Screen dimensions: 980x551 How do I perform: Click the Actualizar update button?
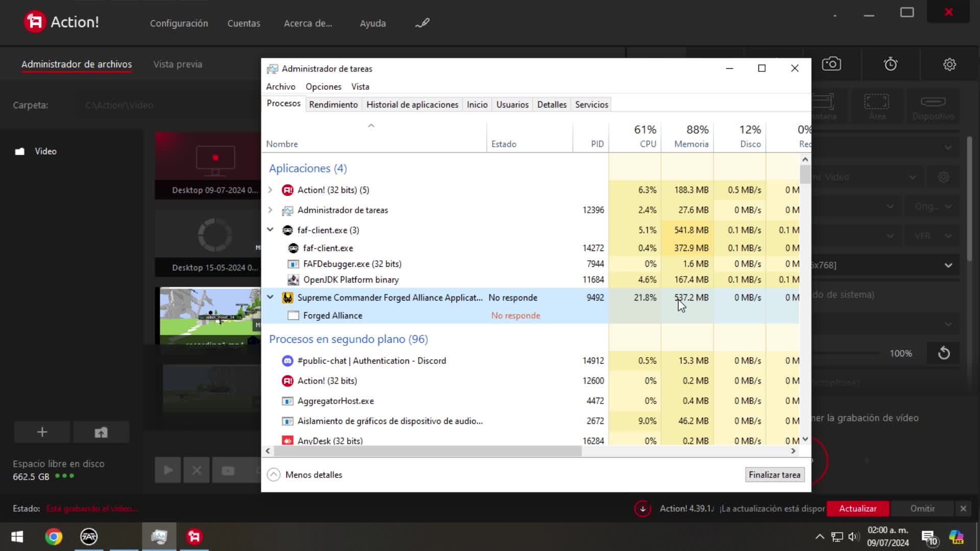(857, 509)
